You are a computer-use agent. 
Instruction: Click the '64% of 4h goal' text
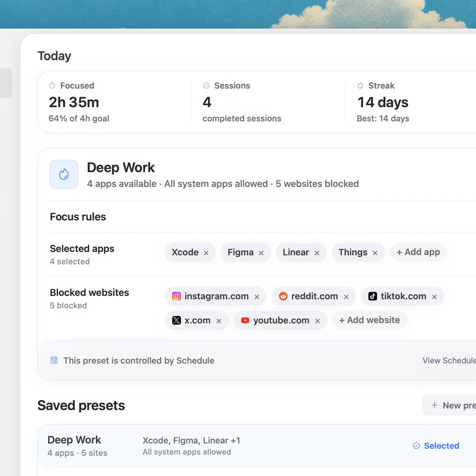(79, 119)
